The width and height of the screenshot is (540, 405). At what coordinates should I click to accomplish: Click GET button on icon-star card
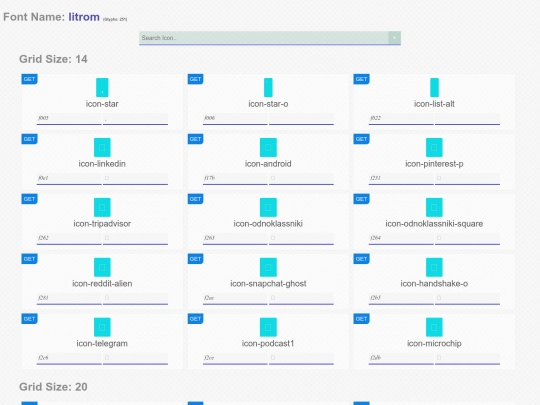click(x=29, y=79)
